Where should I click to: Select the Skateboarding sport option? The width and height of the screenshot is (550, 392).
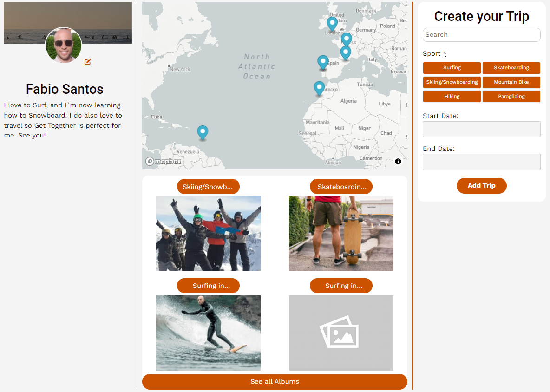511,68
